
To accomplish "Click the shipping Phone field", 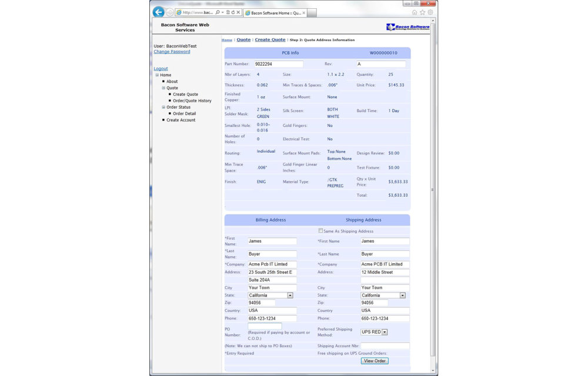I will pos(385,318).
